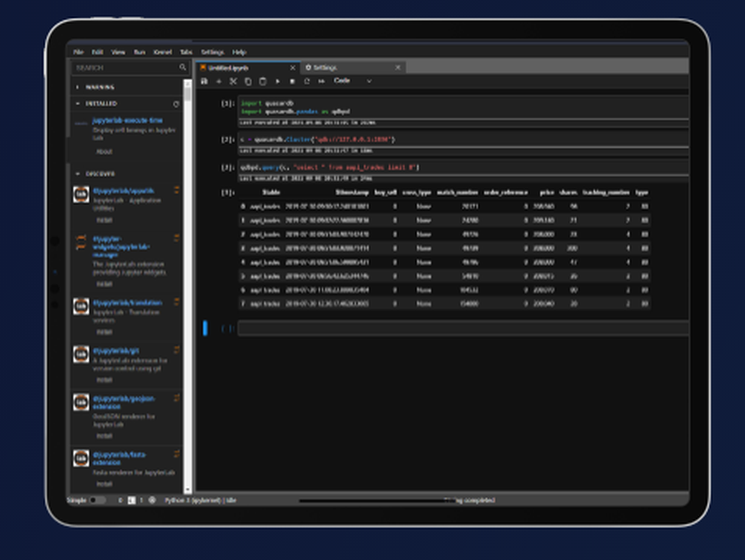The image size is (745, 560).
Task: Open the Code cell type dropdown
Action: (x=350, y=81)
